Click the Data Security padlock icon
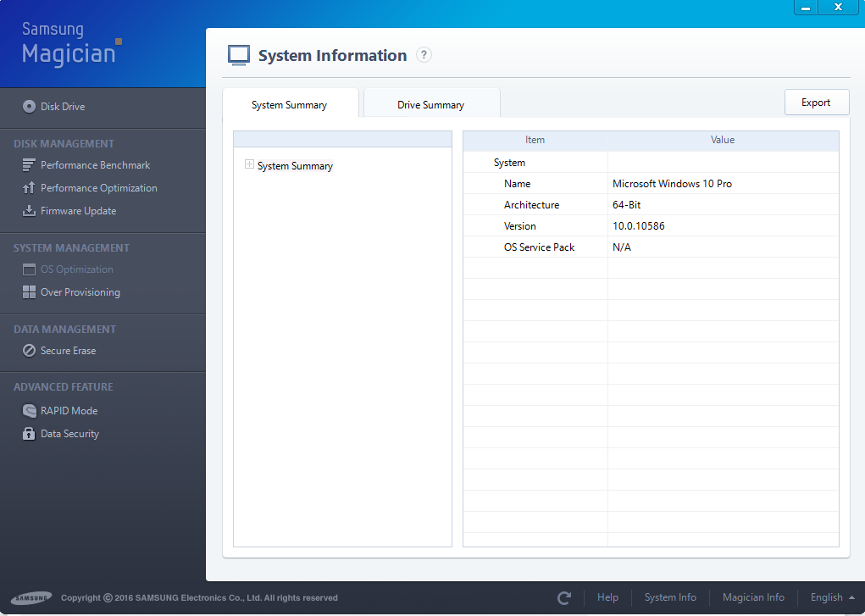 point(29,433)
